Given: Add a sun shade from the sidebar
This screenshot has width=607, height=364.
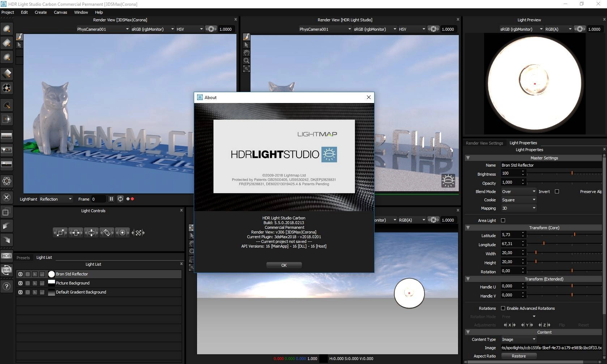Looking at the screenshot, I should tap(7, 105).
